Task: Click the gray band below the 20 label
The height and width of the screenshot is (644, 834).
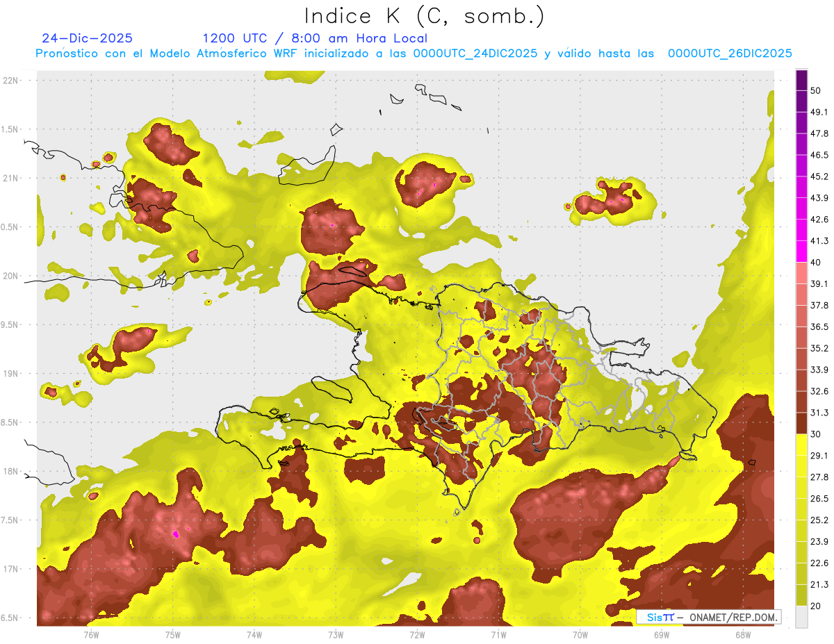Action: coord(801,616)
